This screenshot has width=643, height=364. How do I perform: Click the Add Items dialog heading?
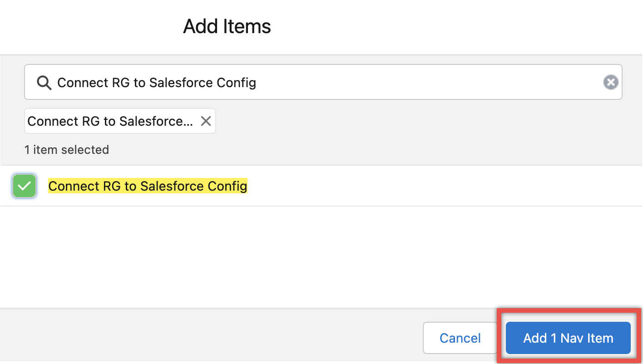pos(227,26)
